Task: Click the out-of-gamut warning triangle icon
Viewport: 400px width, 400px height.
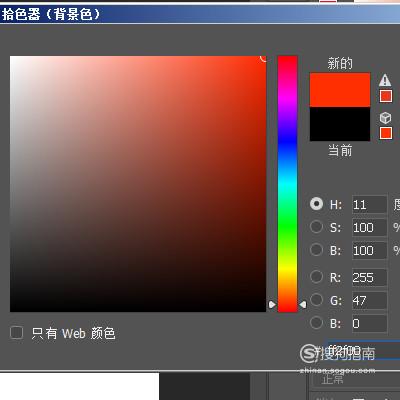Action: 385,80
